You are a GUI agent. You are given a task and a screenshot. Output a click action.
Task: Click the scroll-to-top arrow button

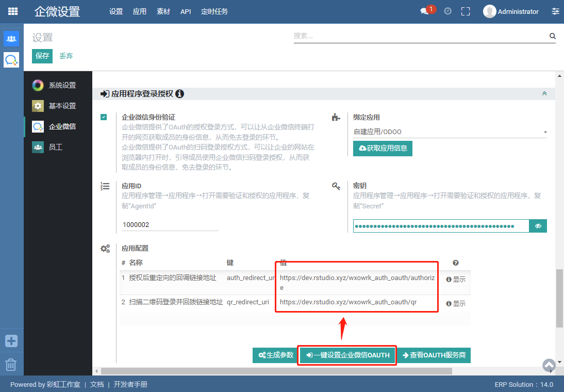pos(549,365)
